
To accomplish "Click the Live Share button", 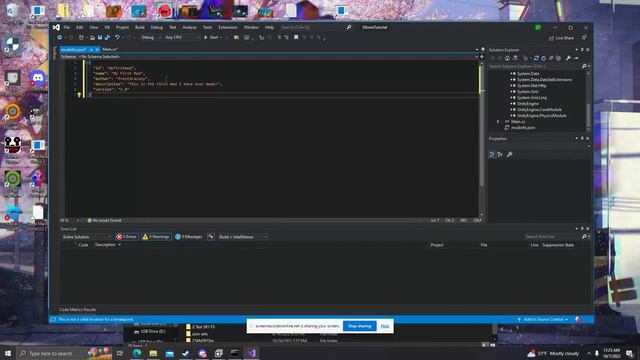I will pos(562,38).
